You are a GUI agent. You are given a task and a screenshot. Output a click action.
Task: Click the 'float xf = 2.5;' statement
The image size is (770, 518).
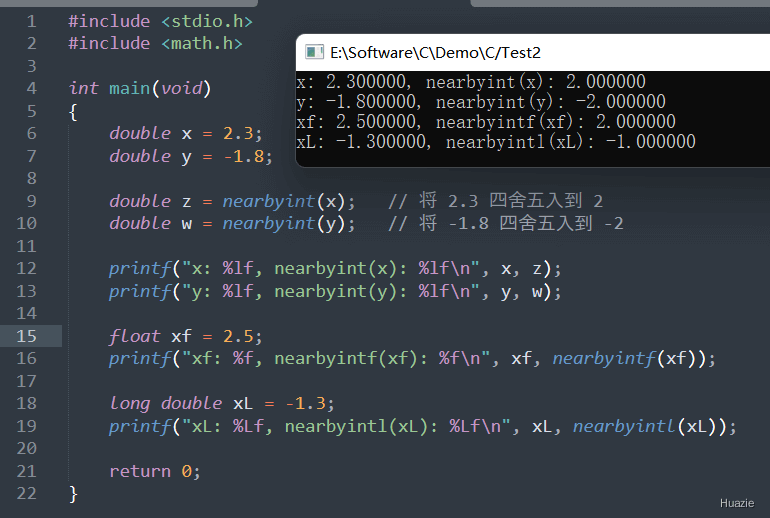point(186,337)
